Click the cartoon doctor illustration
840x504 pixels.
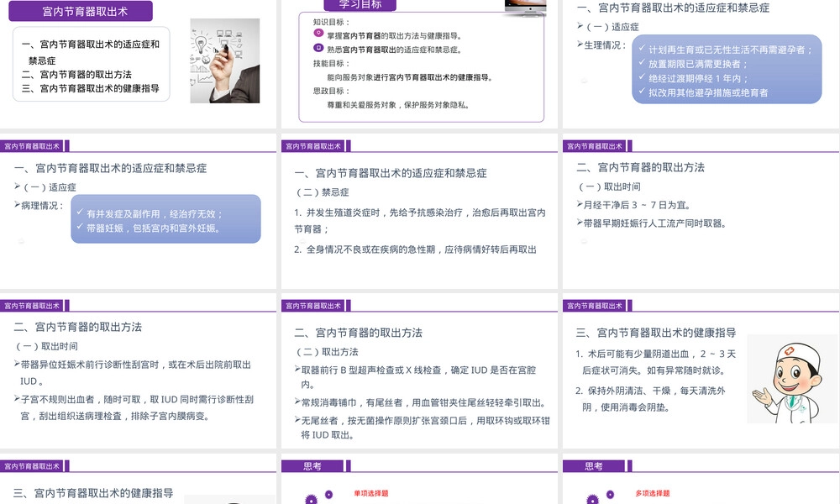792,379
